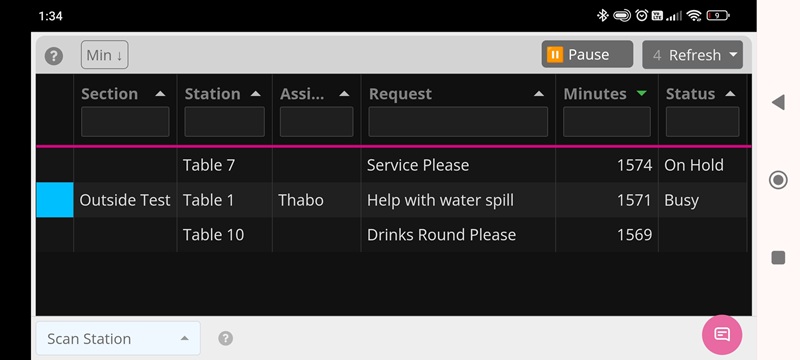Screen dimensions: 800x360
Task: Click the blue swatch on Table 1 row
Action: pyautogui.click(x=55, y=200)
